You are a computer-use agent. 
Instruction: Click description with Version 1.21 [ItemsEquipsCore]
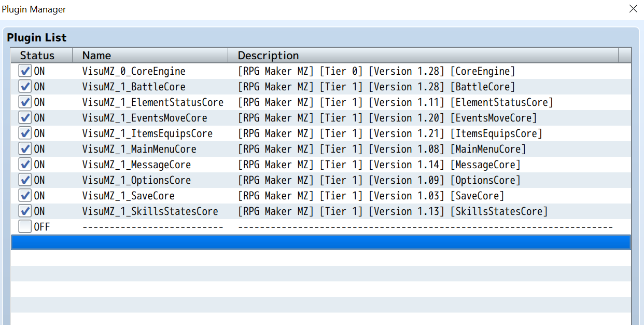pyautogui.click(x=390, y=133)
